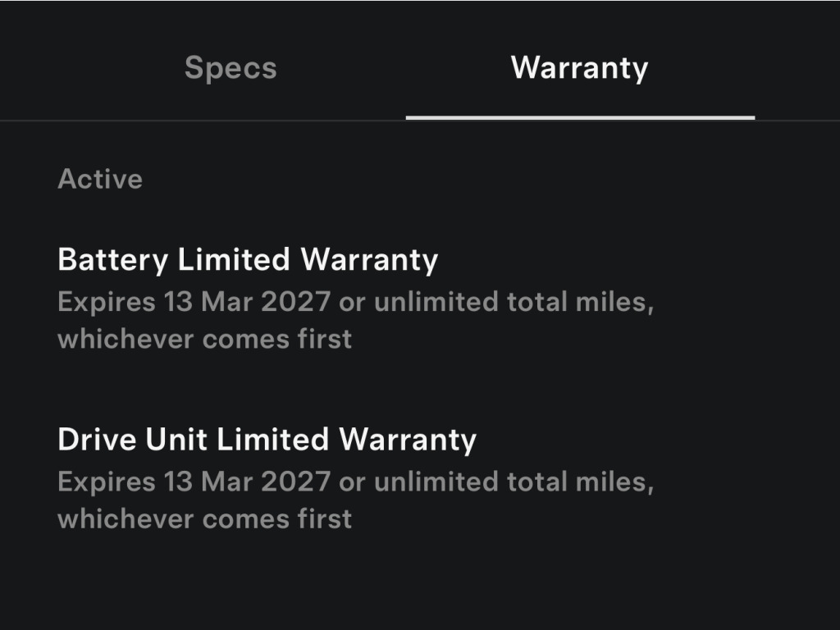Open the Battery Limited Warranty entry
The height and width of the screenshot is (630, 840).
tap(248, 260)
